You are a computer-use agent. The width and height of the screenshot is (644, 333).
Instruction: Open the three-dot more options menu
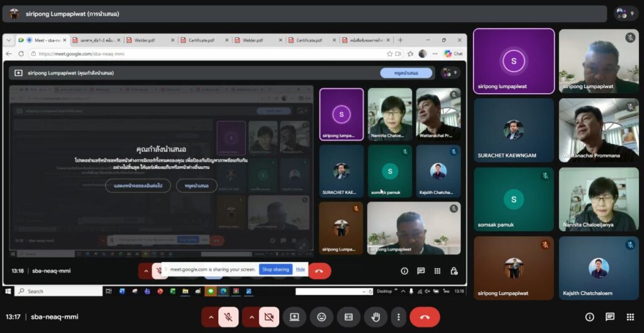pos(397,317)
